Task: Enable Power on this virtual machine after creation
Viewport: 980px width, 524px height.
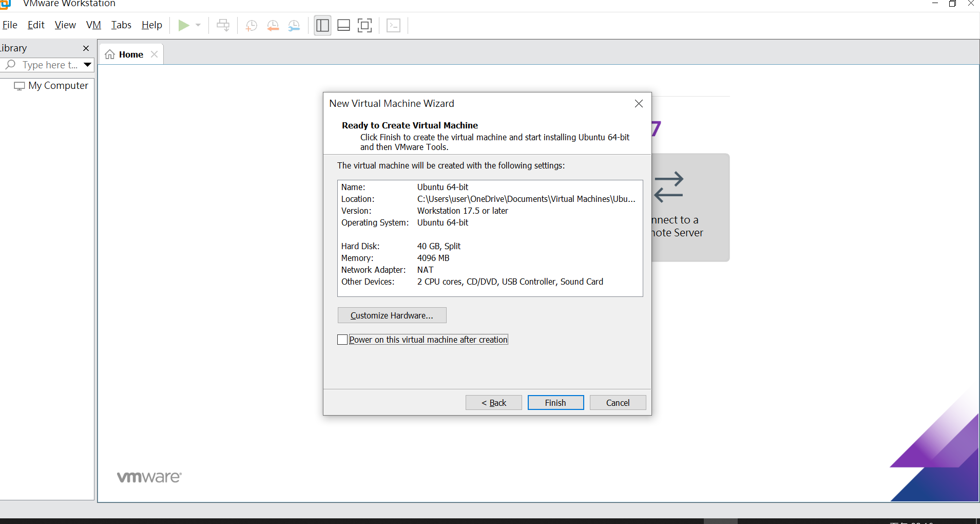Action: (x=342, y=340)
